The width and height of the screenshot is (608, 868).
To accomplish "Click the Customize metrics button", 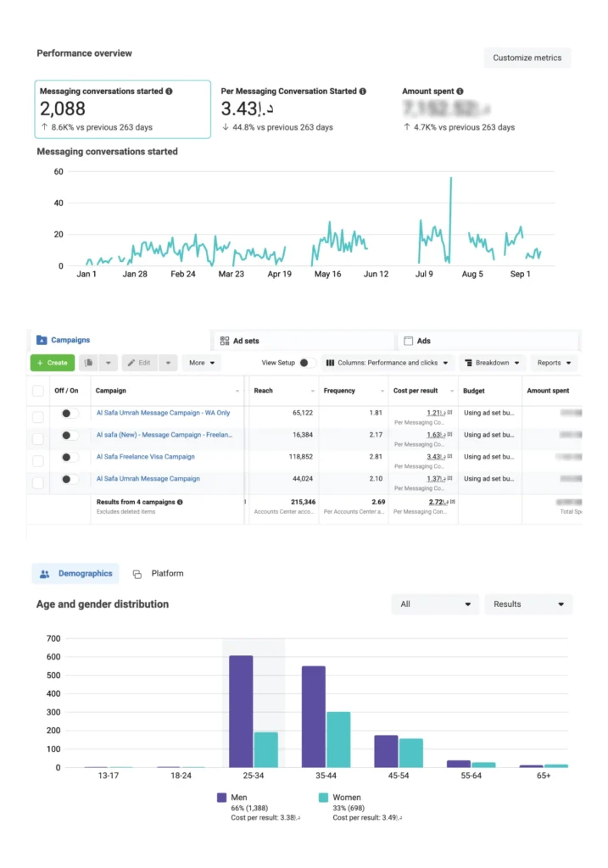I will 527,58.
